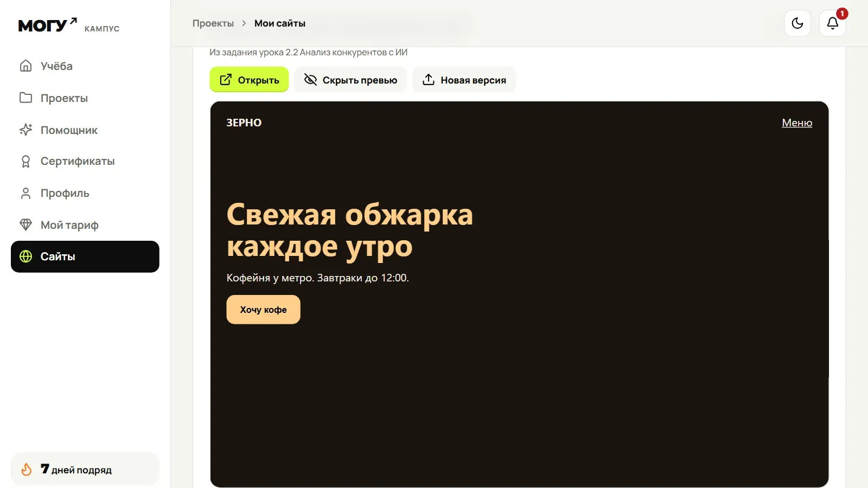The width and height of the screenshot is (868, 488).
Task: Click the Хочу кофе button in the preview
Action: [263, 310]
